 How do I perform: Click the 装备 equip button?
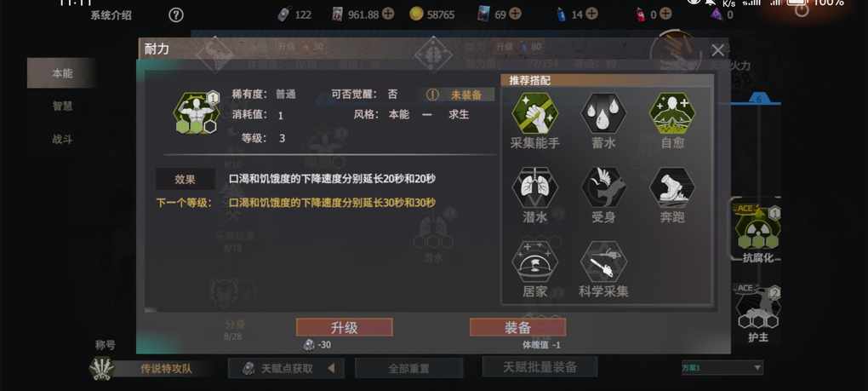517,327
